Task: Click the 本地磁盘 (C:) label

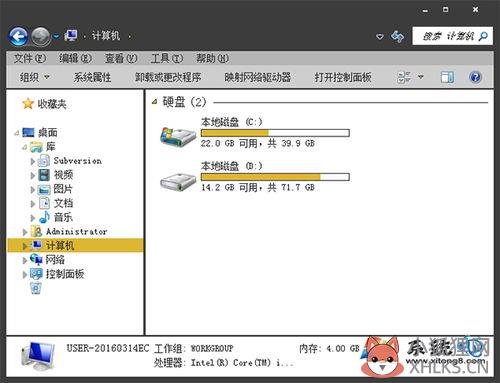Action: (231, 122)
